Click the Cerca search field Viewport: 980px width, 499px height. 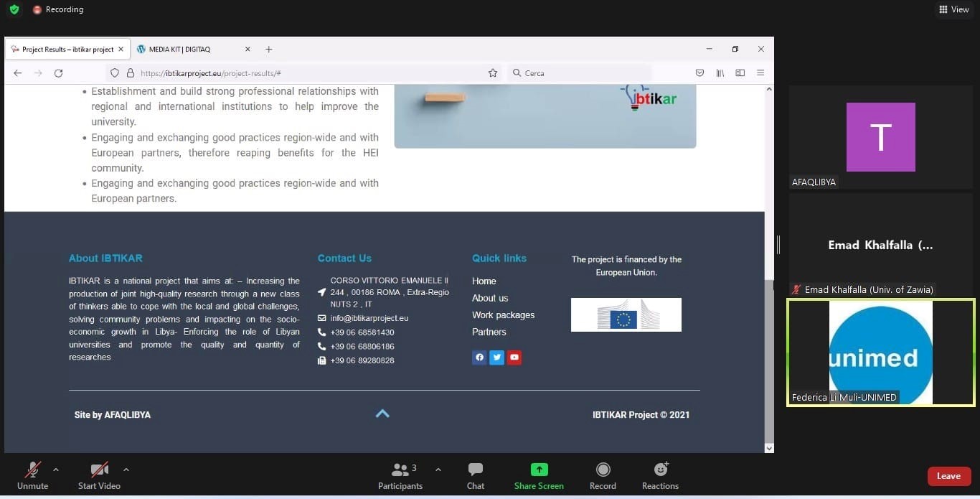click(579, 73)
